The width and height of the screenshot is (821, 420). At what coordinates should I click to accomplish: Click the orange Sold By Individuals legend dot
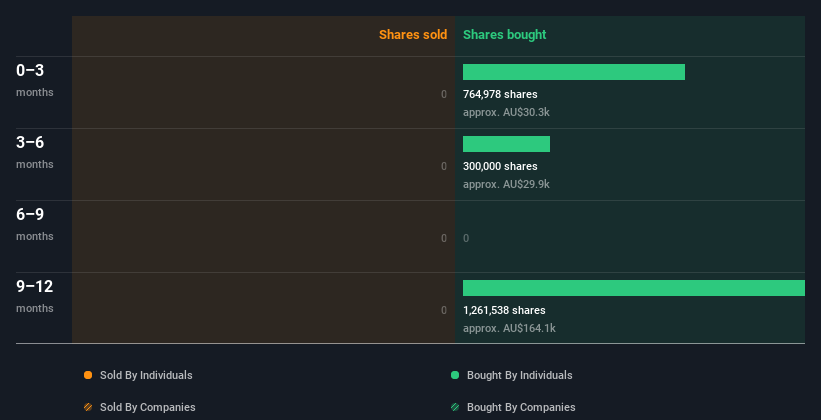tap(88, 375)
